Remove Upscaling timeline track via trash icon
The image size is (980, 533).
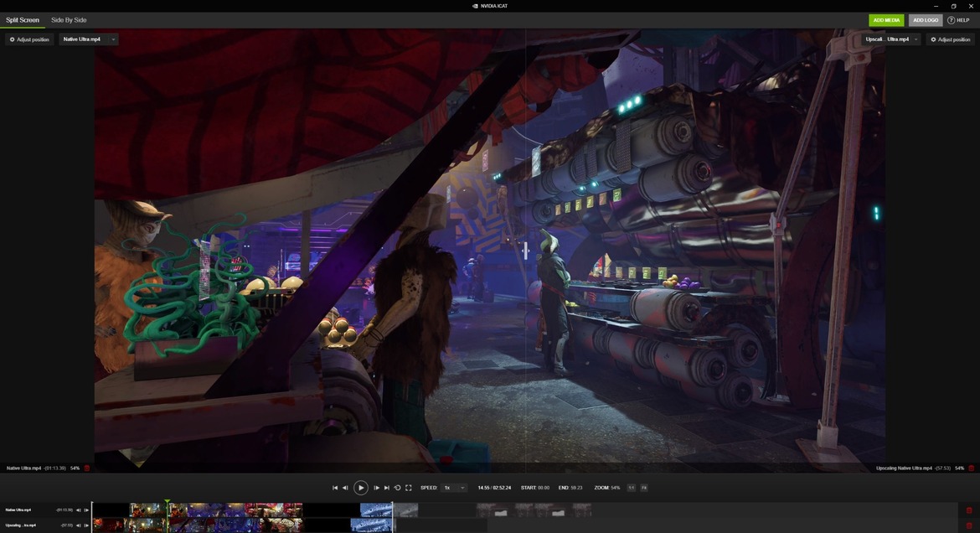tap(969, 525)
